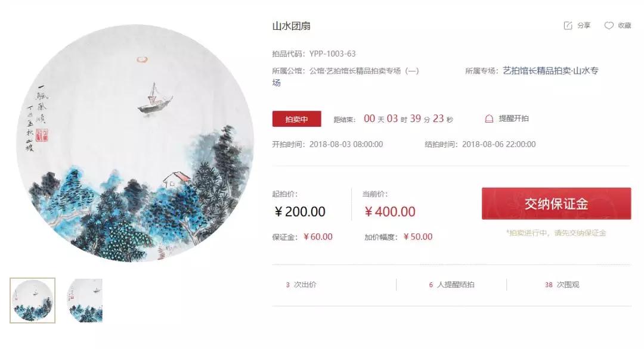Open the main round fan painting image

click(x=135, y=143)
